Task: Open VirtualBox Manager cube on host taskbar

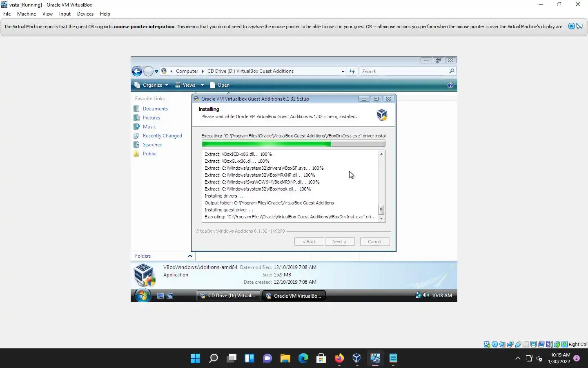Action: point(357,359)
